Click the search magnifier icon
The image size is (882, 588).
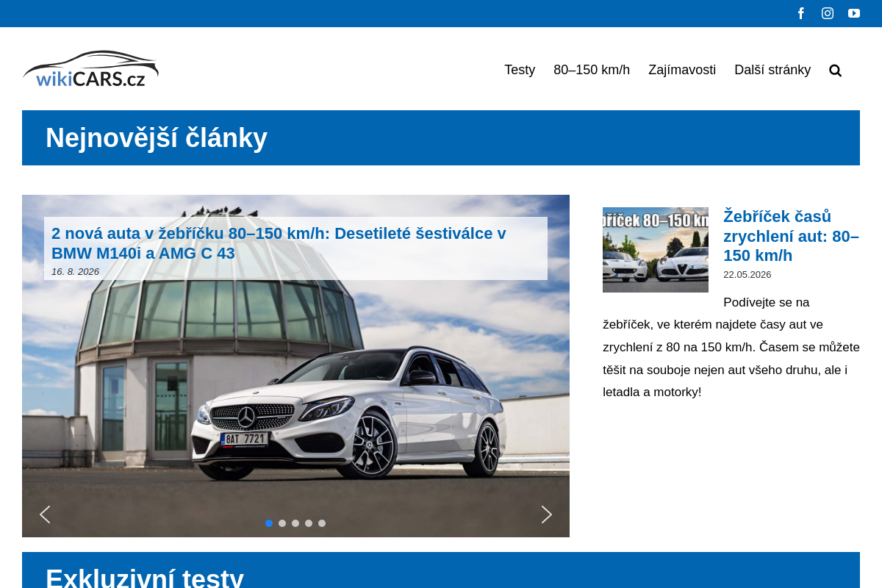tap(835, 71)
